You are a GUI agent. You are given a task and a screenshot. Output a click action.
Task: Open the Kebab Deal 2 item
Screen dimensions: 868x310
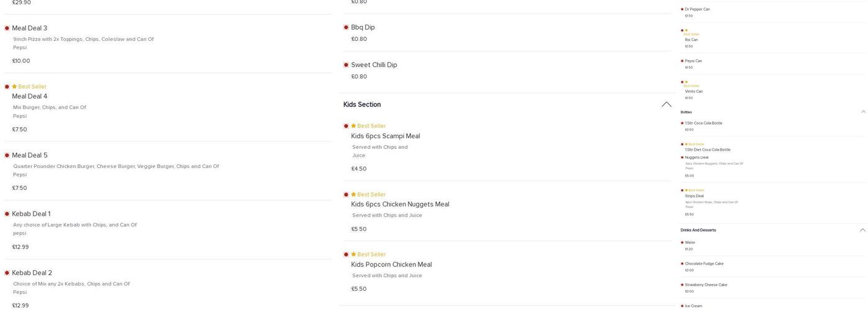pyautogui.click(x=32, y=273)
